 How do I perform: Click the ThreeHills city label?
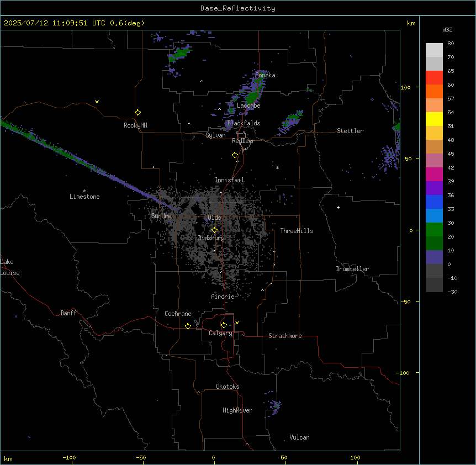point(297,231)
